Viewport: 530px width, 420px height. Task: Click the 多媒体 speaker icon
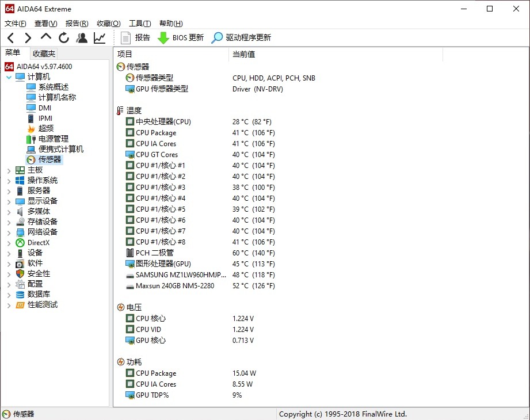pyautogui.click(x=20, y=212)
